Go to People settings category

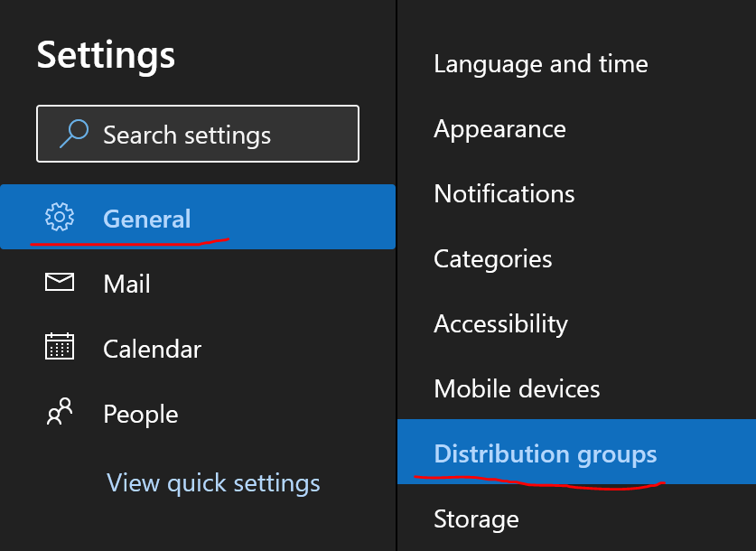(140, 415)
